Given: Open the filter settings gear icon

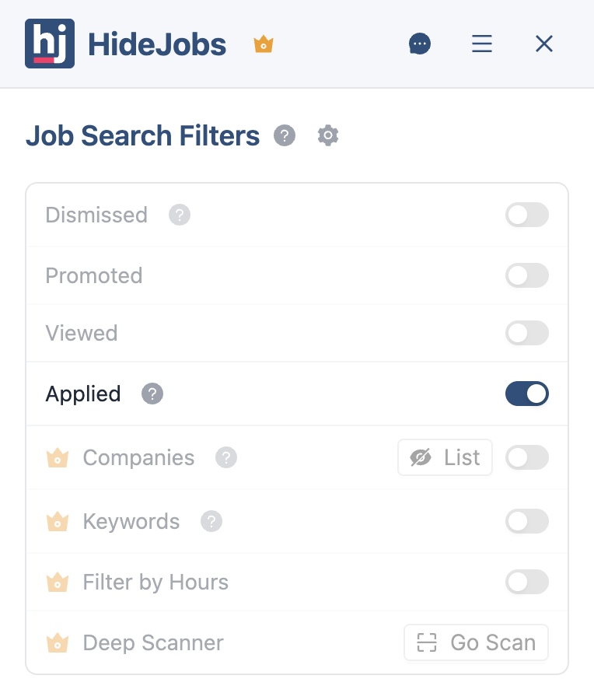Looking at the screenshot, I should pos(327,135).
